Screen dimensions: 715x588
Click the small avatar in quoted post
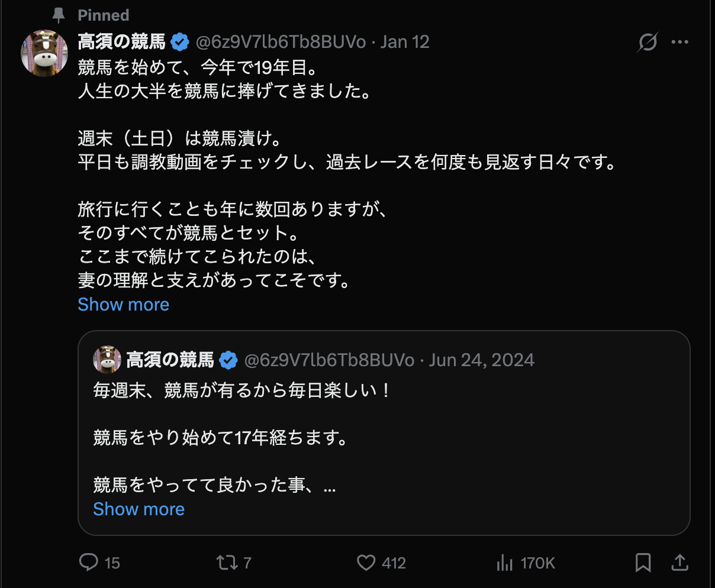[107, 360]
